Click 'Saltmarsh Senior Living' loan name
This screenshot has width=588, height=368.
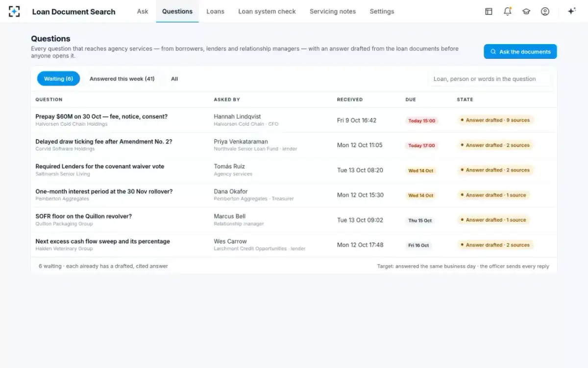(x=62, y=174)
